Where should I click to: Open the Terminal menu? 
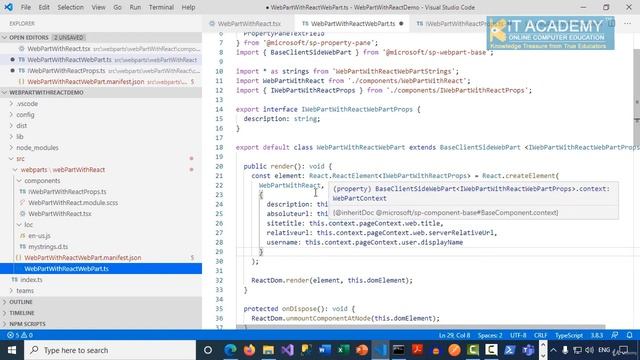point(161,7)
